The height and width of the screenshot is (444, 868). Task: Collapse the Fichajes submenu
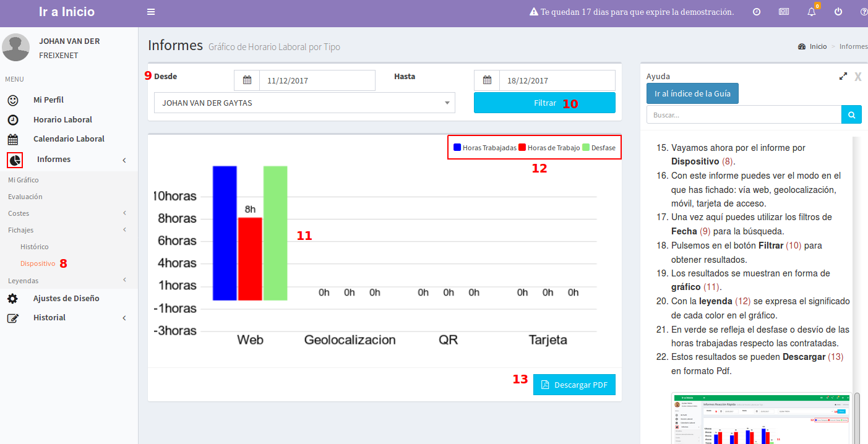[x=124, y=230]
